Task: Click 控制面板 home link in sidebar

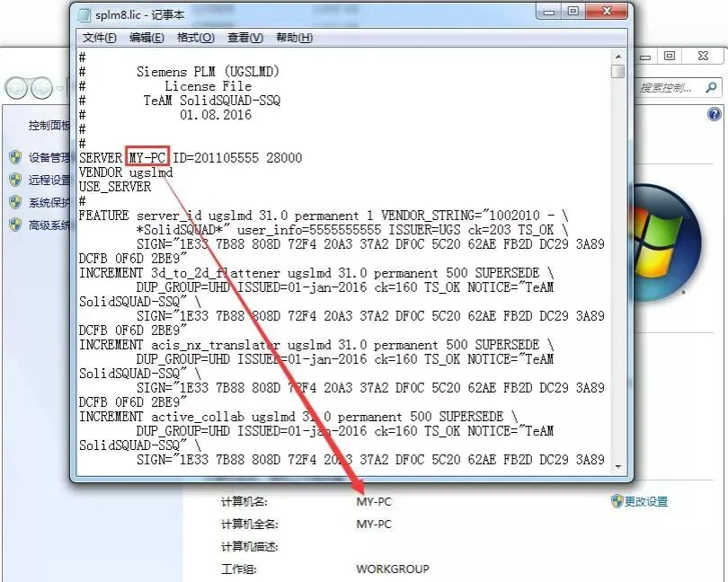Action: tap(49, 126)
